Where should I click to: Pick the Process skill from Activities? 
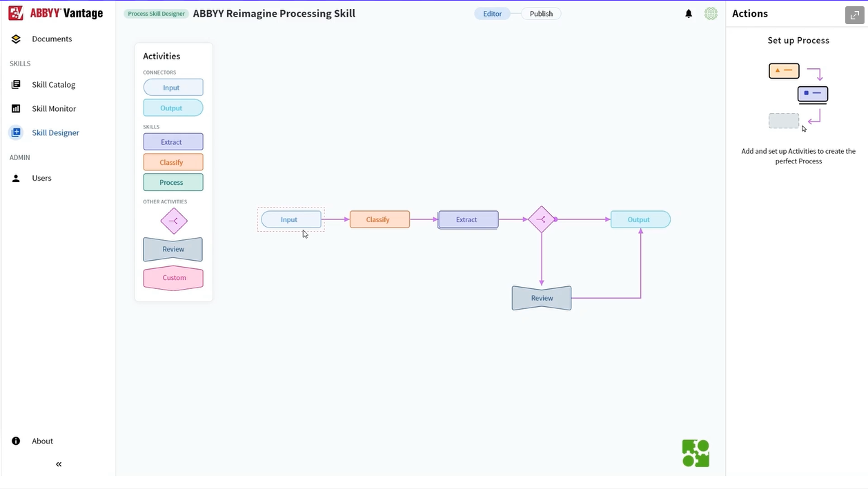click(173, 183)
